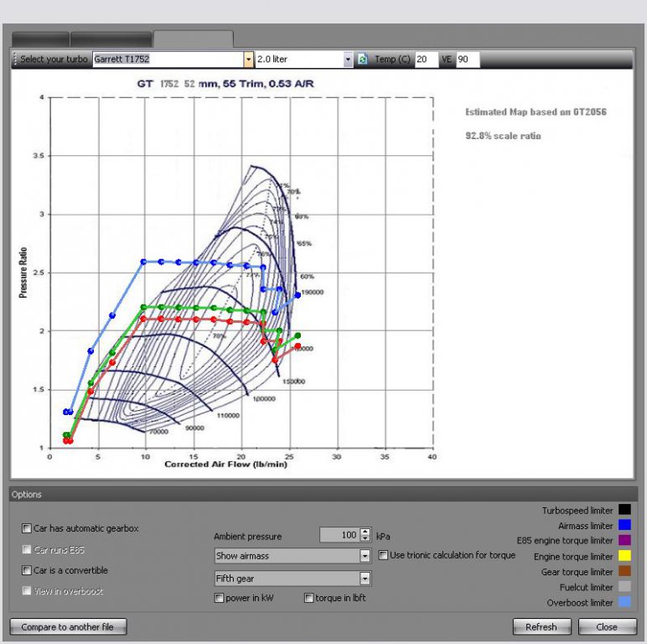Open the 'Fifth gear' dropdown

(x=365, y=579)
